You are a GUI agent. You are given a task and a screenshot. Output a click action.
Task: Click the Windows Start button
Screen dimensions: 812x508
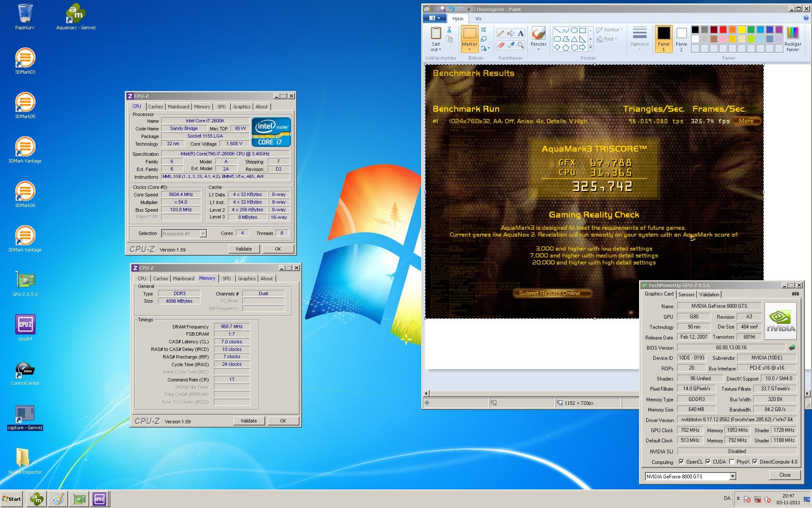click(11, 499)
